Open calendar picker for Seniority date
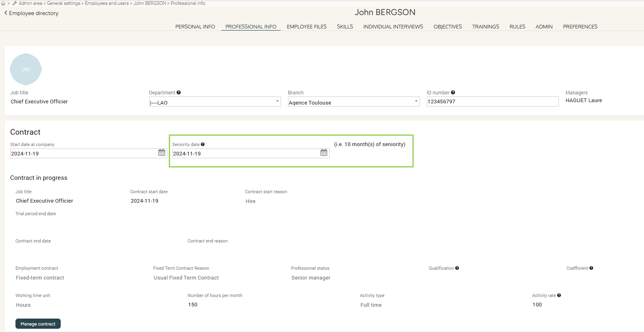Screen dimensions: 644x332 coord(324,153)
